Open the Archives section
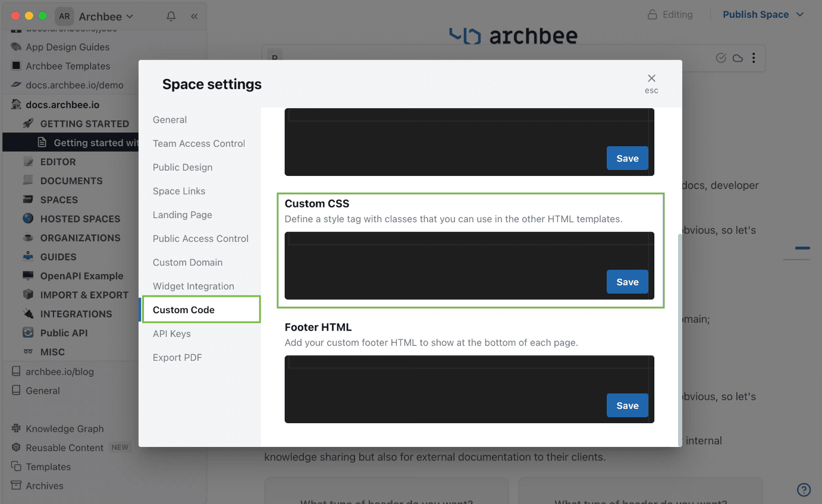822x504 pixels. (x=44, y=486)
